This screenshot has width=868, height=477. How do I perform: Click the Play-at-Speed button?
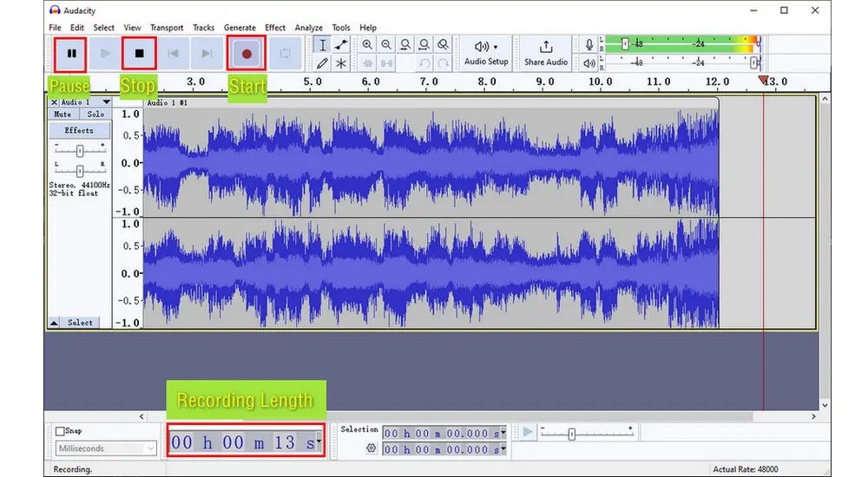pos(528,432)
